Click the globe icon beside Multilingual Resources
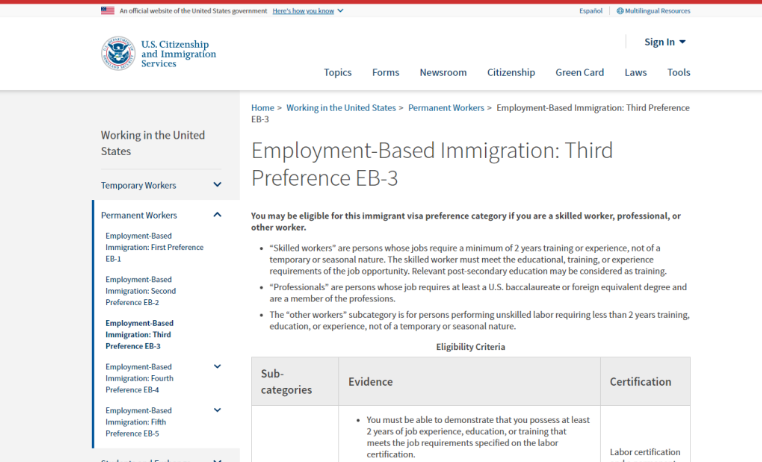 [620, 11]
